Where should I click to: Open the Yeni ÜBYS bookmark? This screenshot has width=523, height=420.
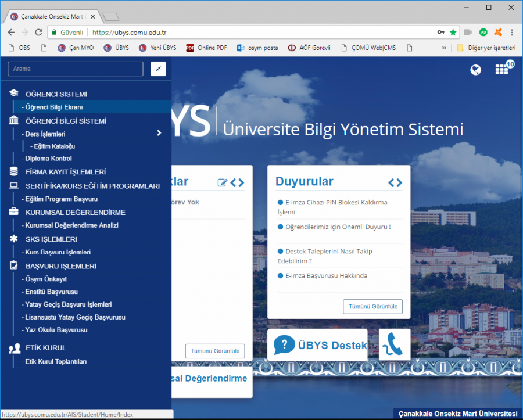[157, 48]
